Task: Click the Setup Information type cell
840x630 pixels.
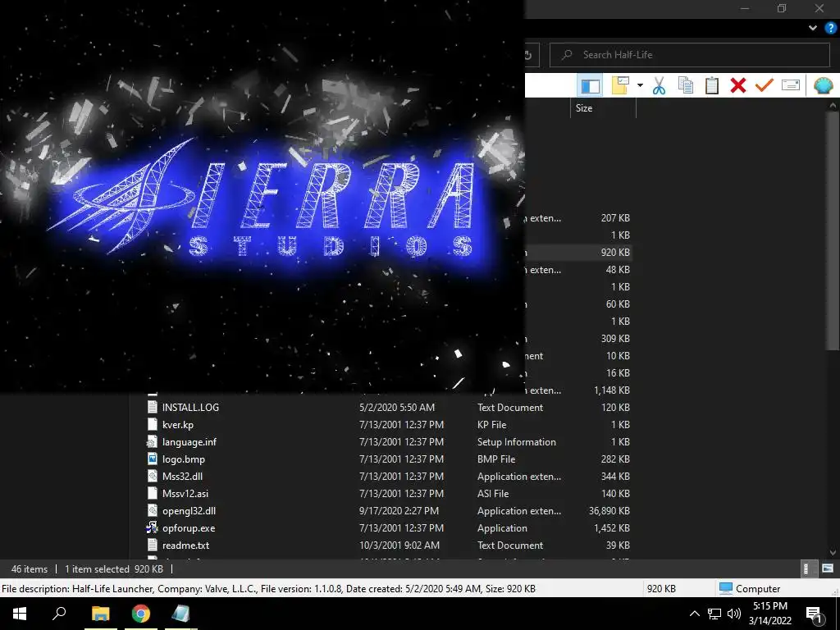Action: click(x=517, y=442)
